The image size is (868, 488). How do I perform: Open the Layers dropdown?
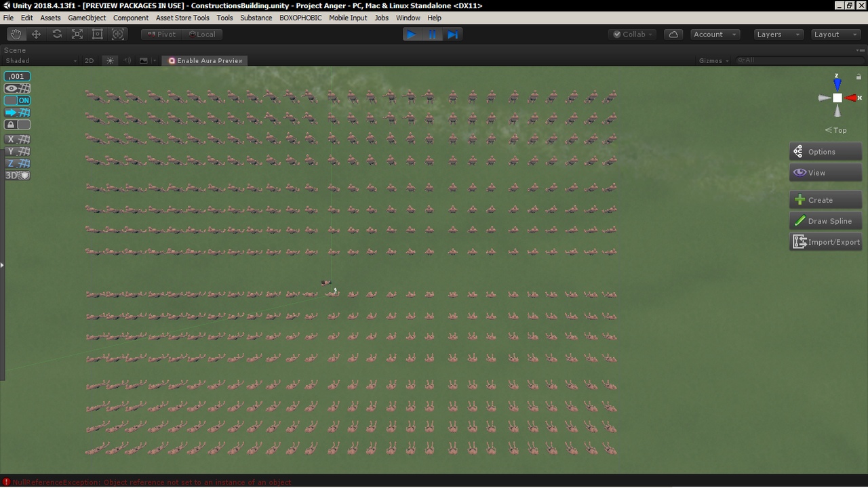(778, 34)
